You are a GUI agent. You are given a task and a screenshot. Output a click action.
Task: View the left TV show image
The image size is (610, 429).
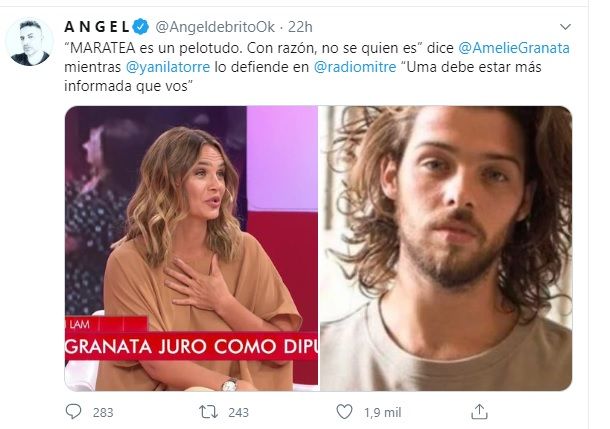tap(191, 248)
